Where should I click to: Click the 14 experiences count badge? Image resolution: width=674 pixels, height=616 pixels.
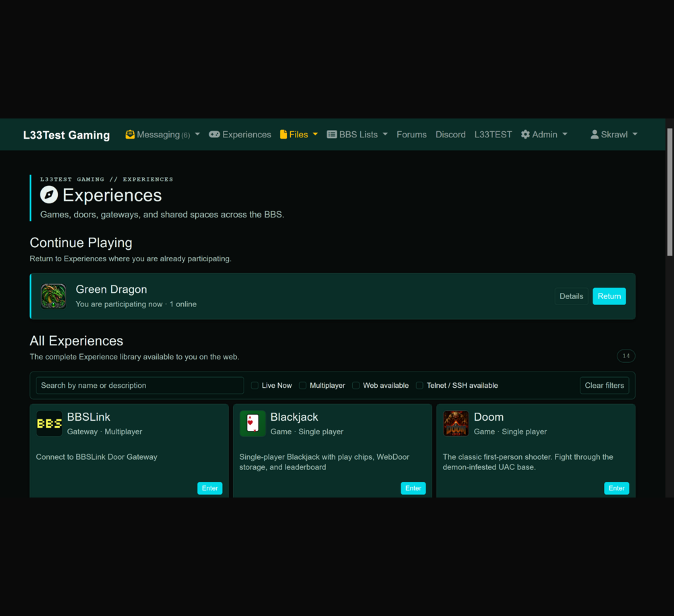click(626, 356)
